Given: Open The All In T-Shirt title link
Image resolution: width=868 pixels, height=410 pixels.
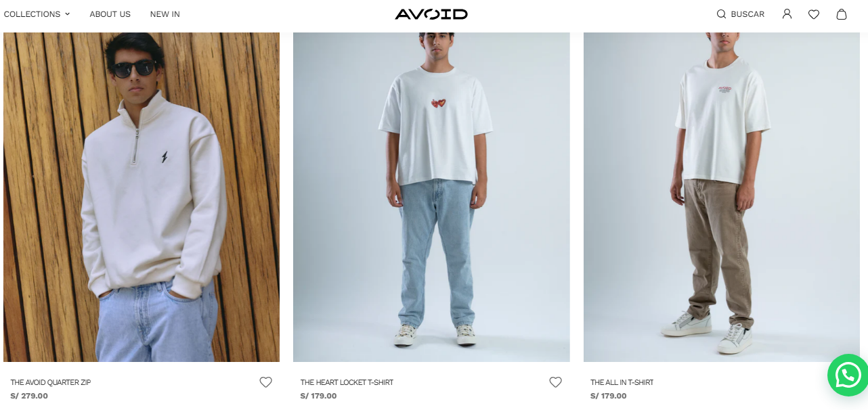Looking at the screenshot, I should click(x=622, y=382).
